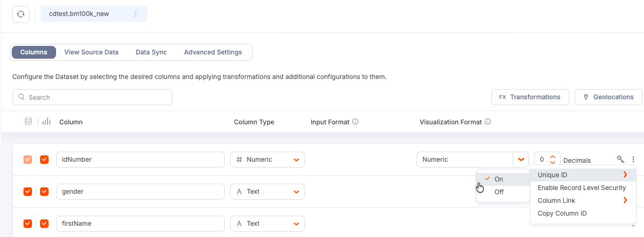
Task: Click the Column Type header
Action: click(x=254, y=122)
